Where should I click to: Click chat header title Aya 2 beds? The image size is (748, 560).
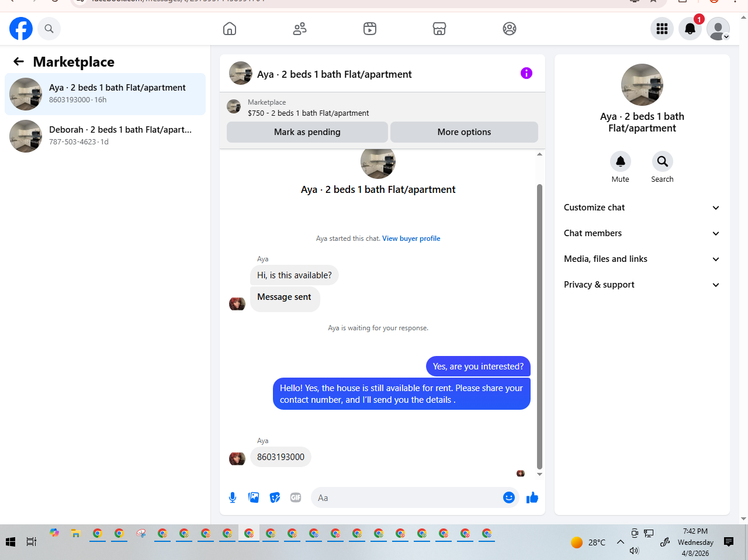(x=334, y=74)
